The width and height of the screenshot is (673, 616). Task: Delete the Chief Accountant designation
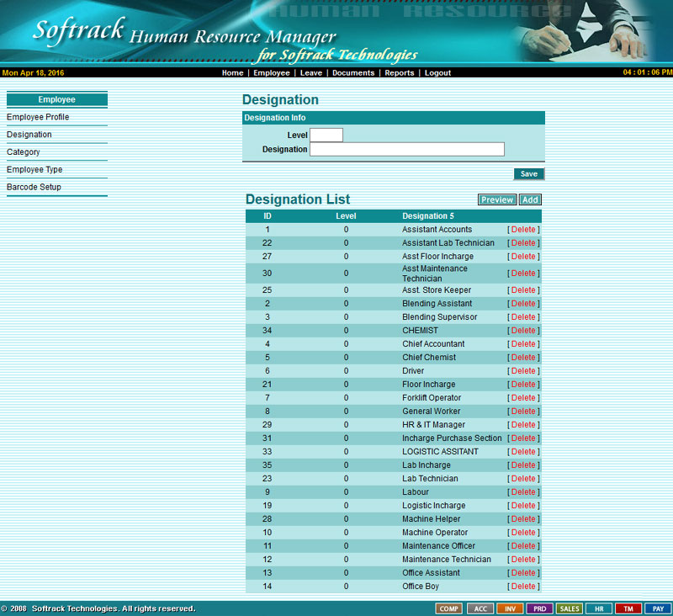[523, 344]
